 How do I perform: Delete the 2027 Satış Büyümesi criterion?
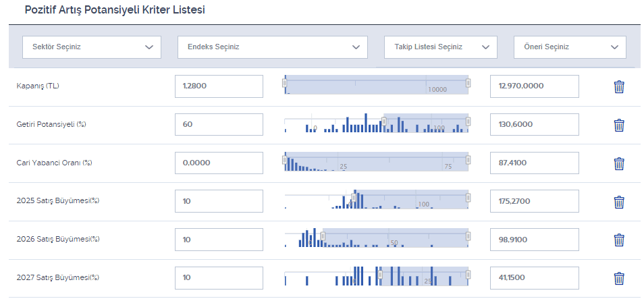tap(618, 278)
